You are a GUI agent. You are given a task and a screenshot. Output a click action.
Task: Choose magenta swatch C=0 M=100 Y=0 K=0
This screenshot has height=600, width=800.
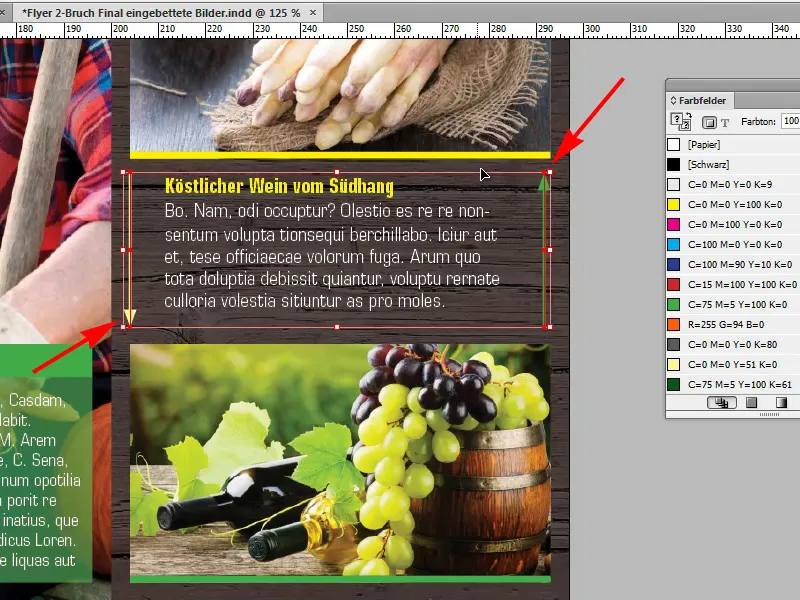(x=733, y=224)
